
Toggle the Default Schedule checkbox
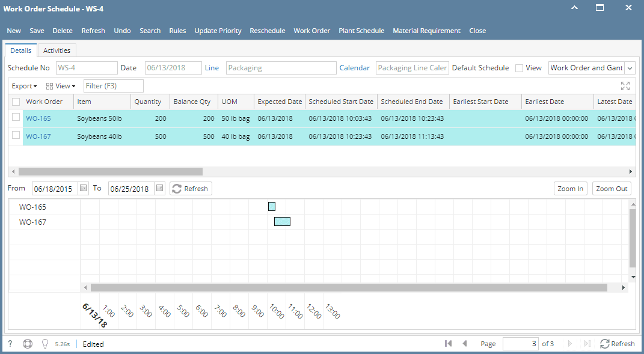point(519,68)
